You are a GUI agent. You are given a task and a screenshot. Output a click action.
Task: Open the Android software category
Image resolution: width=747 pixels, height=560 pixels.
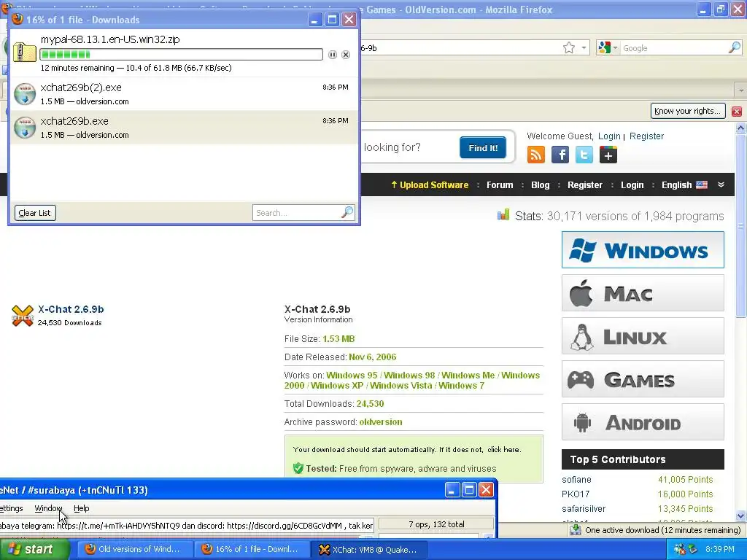643,422
